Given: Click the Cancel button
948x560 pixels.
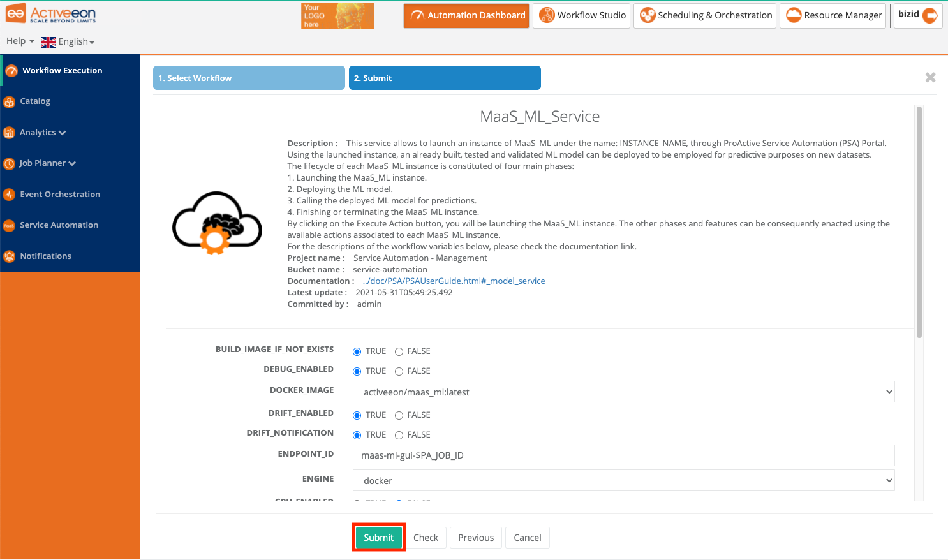Looking at the screenshot, I should pyautogui.click(x=528, y=538).
